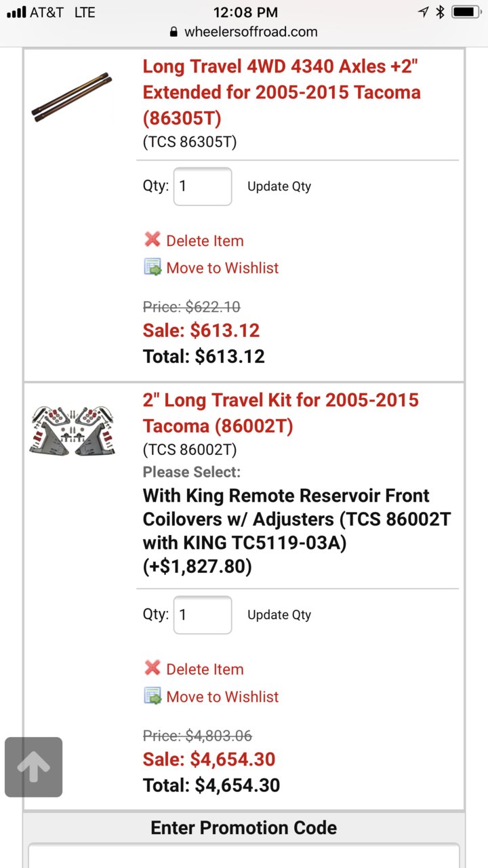Click Move to Wishlist for Long Travel Kit

click(x=222, y=696)
